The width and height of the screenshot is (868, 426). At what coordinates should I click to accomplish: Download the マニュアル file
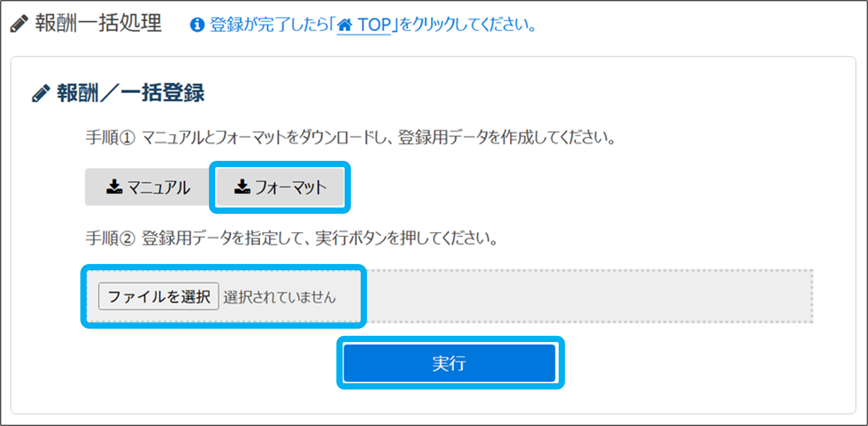148,187
